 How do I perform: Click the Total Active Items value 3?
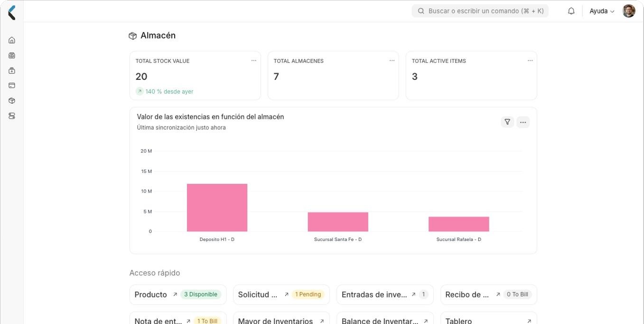pyautogui.click(x=415, y=76)
